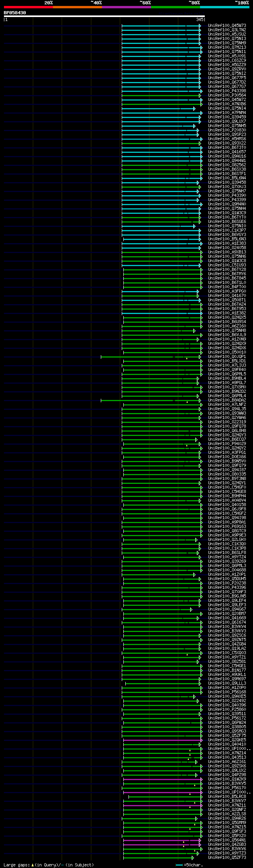This screenshot has height=868, width=253.
Task: Open the UniRef100_Q9SMG3 hit label
Action: click(227, 731)
